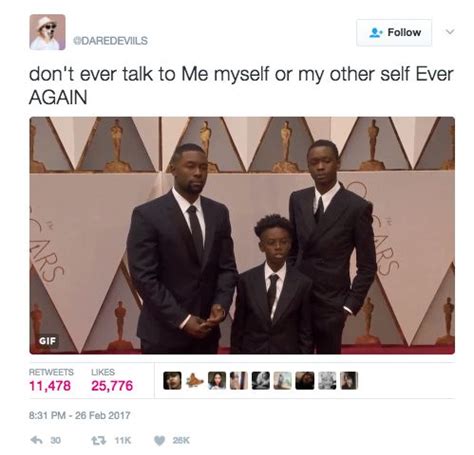Click the retweet icon
This screenshot has height=455, width=474.
99,440
